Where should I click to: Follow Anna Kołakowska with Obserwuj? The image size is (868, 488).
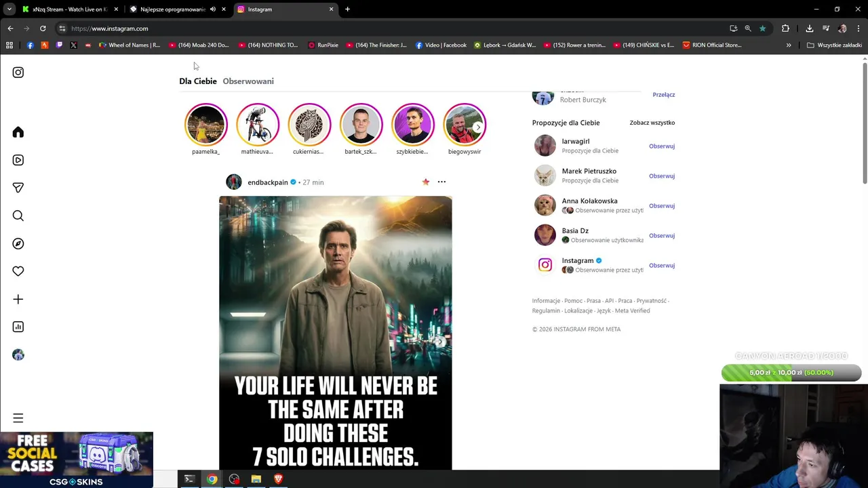click(x=661, y=206)
